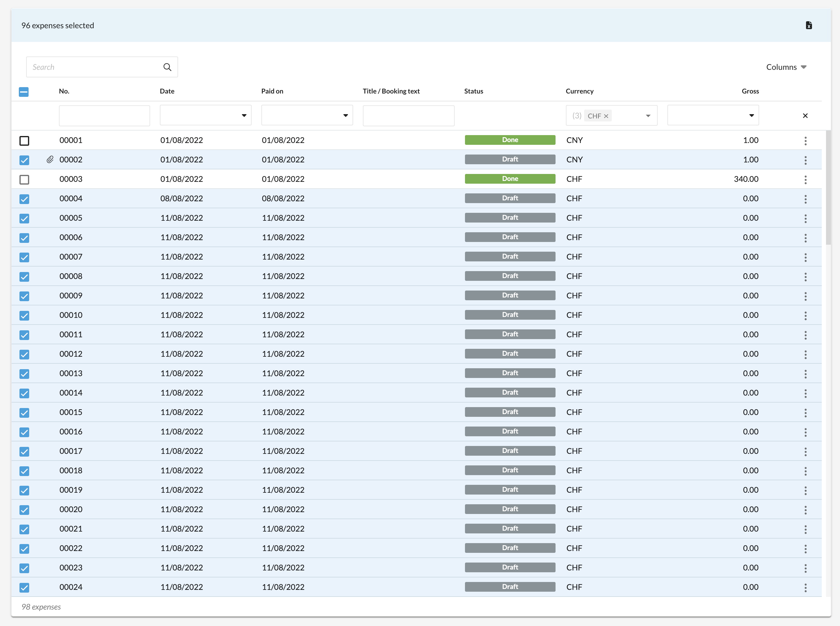Viewport: 840px width, 626px height.
Task: Clear all column filters with X
Action: tap(805, 116)
